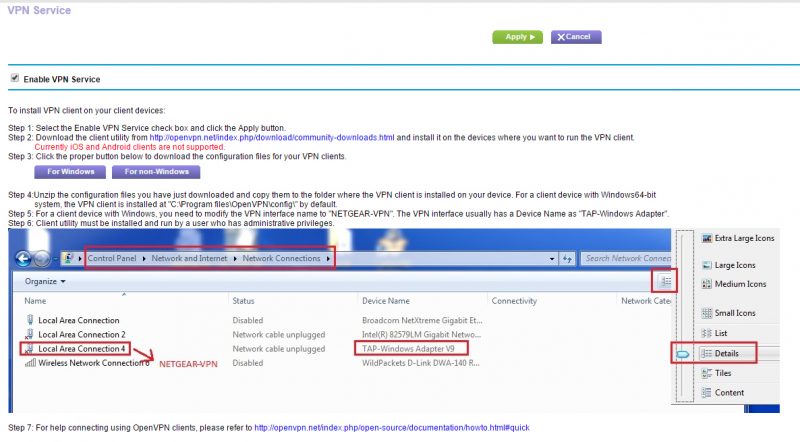Click the Wireless Network Connection icon
The width and height of the screenshot is (800, 442).
pos(29,362)
